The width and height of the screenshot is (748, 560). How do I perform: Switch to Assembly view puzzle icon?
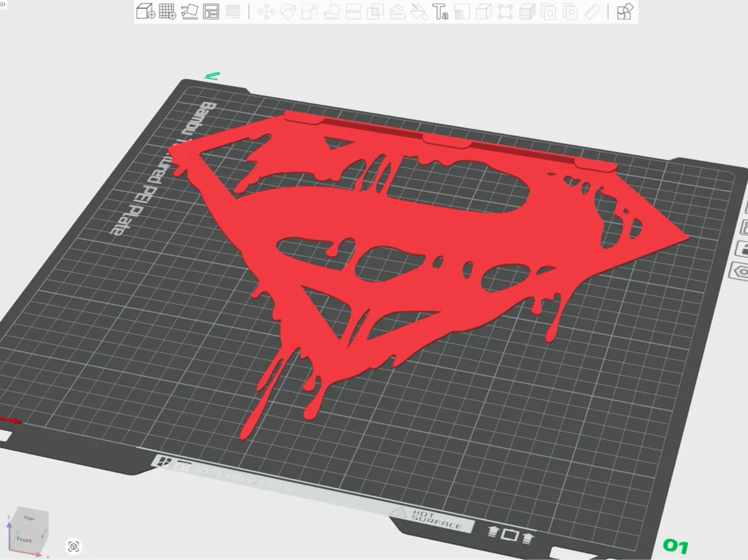point(625,11)
